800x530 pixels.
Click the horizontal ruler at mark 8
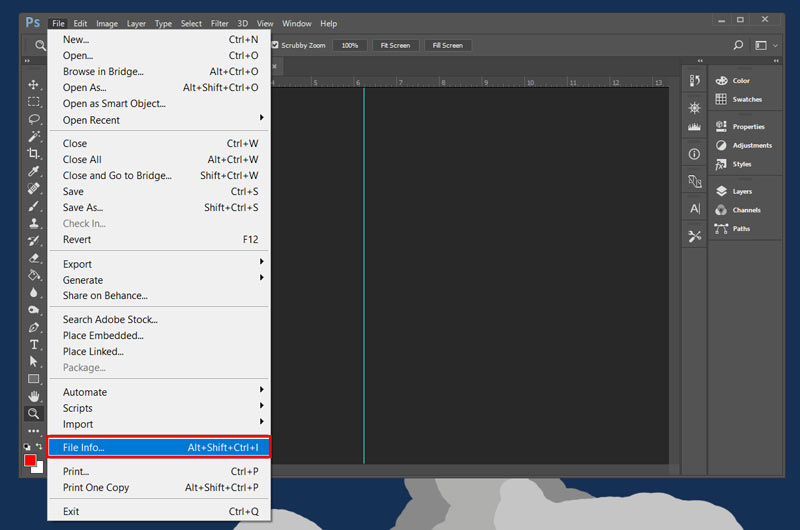pyautogui.click(x=443, y=82)
